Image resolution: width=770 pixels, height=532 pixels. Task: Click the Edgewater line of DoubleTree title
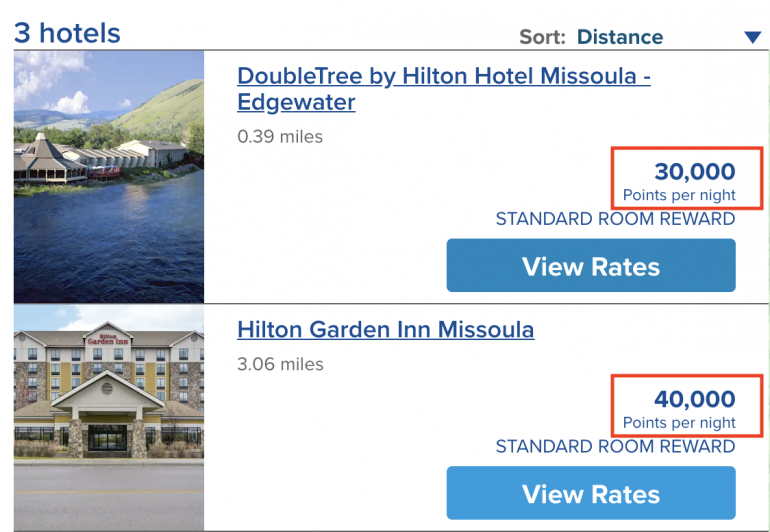pos(296,102)
